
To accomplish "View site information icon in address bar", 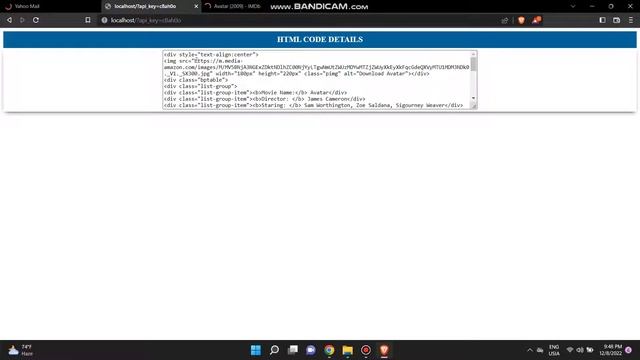I will pyautogui.click(x=104, y=20).
